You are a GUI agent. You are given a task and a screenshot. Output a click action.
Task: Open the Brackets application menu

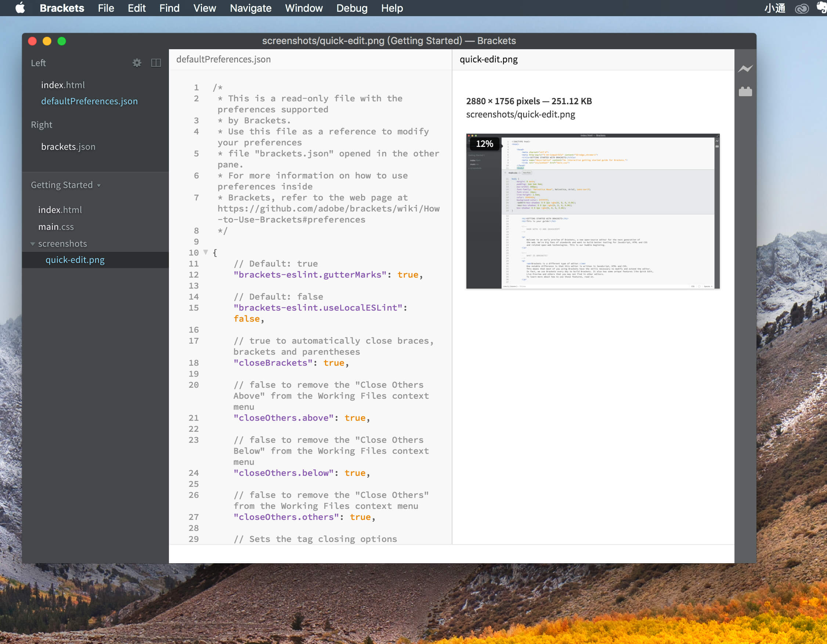(x=62, y=8)
